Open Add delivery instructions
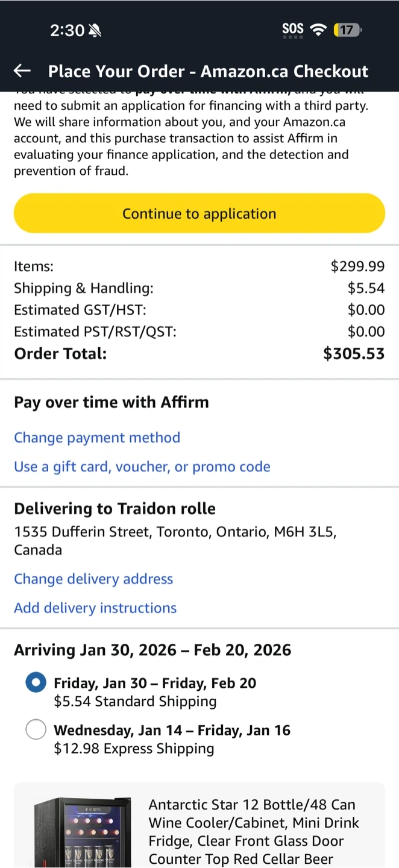The height and width of the screenshot is (868, 399). (95, 608)
